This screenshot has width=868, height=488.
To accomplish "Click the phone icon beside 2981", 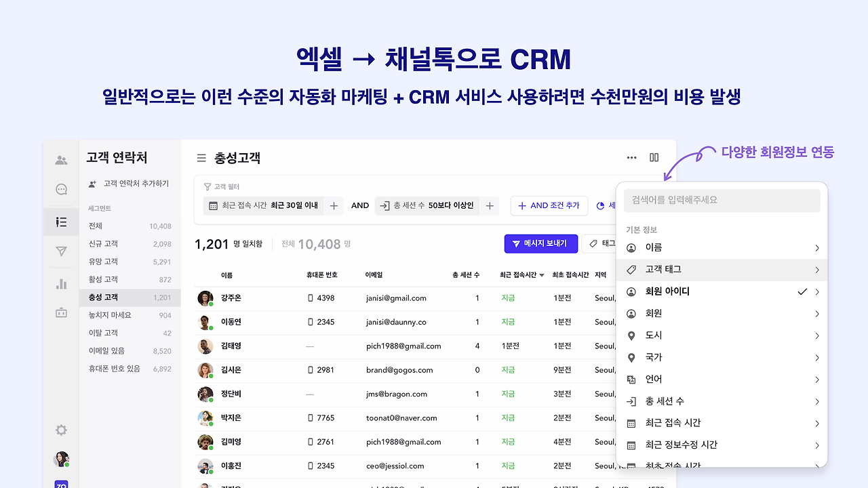I will [x=311, y=370].
